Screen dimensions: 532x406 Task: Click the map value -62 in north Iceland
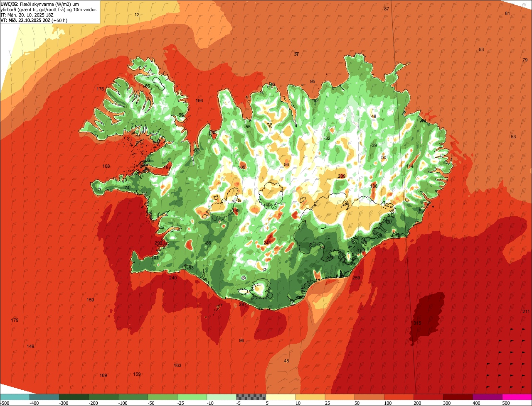coord(315,100)
